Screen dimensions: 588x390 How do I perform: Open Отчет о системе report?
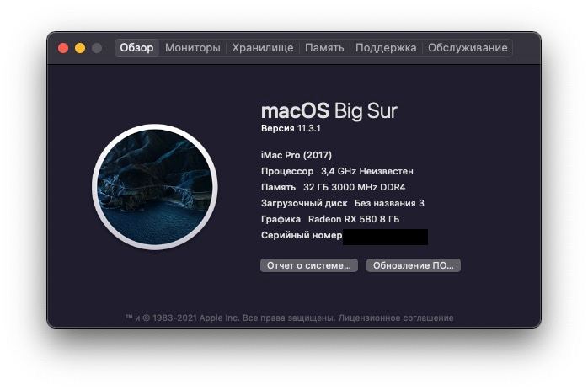pyautogui.click(x=309, y=265)
